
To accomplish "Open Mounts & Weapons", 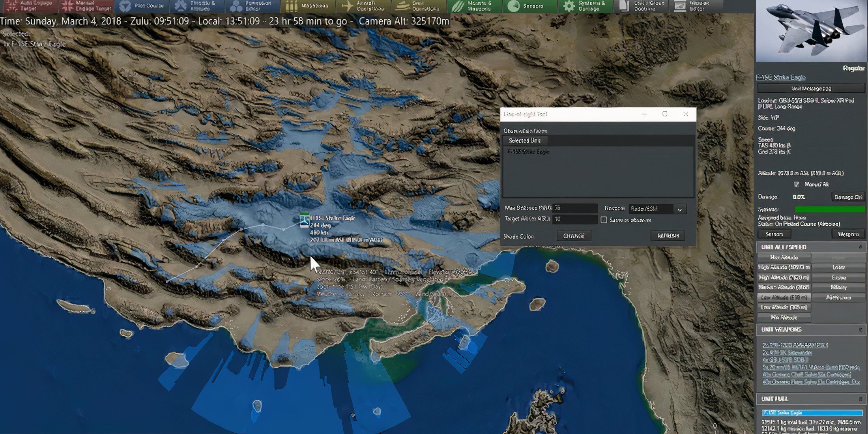I will [474, 6].
